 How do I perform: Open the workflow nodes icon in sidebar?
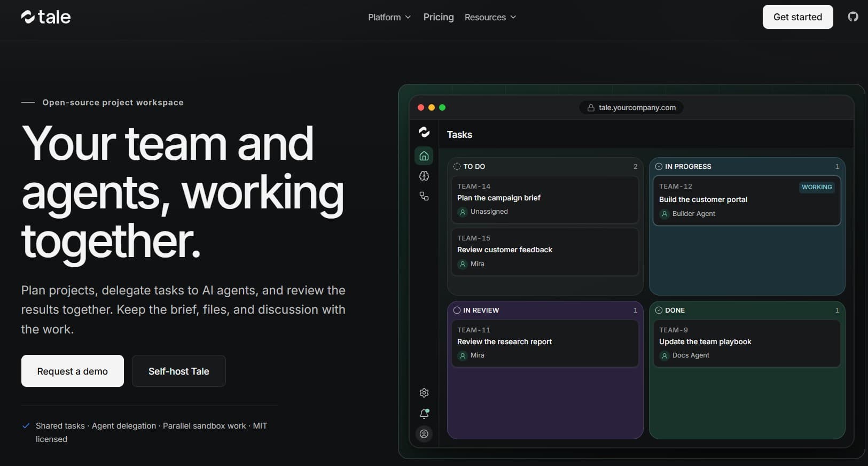click(x=424, y=196)
